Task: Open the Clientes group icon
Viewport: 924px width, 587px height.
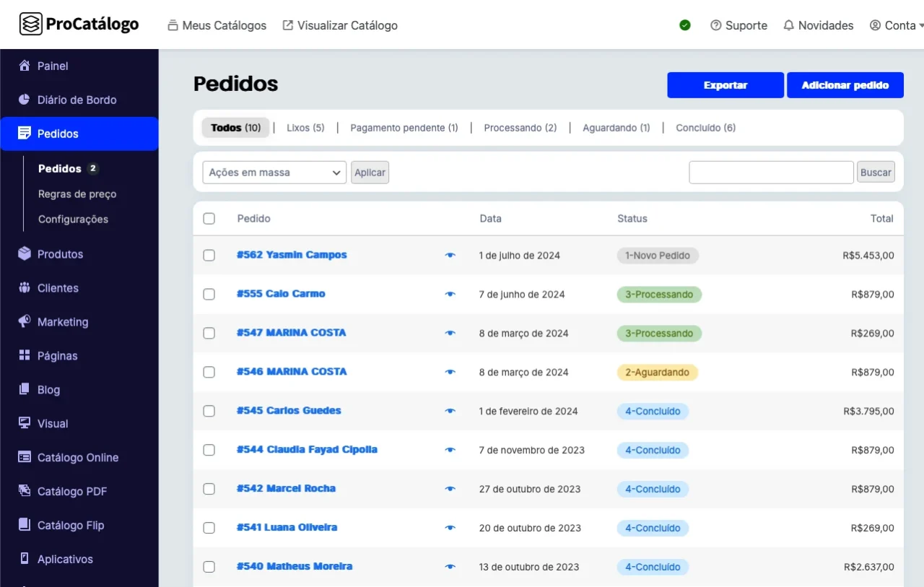Action: (x=25, y=288)
